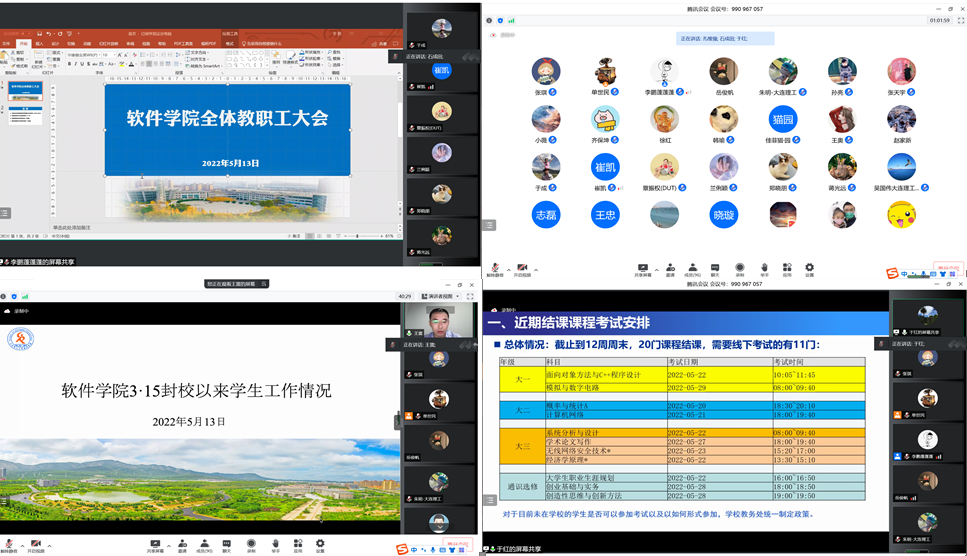Switch to the 插入 ribbon tab

point(39,44)
